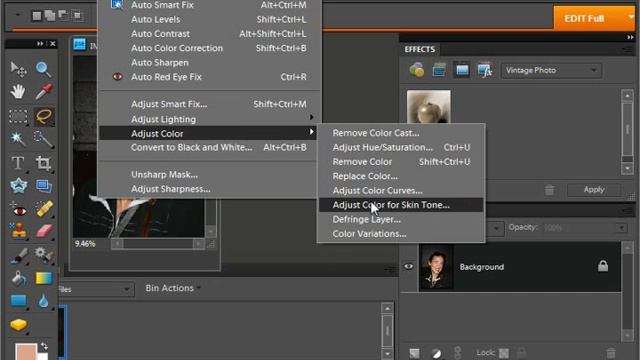Viewport: 640px width, 360px height.
Task: Select the Zoom magnifier tool
Action: pos(43,69)
